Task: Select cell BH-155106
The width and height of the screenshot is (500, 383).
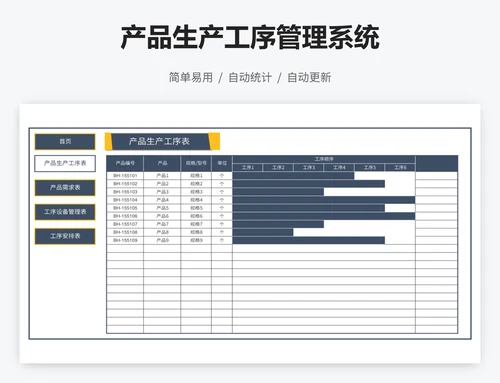Action: tap(125, 216)
